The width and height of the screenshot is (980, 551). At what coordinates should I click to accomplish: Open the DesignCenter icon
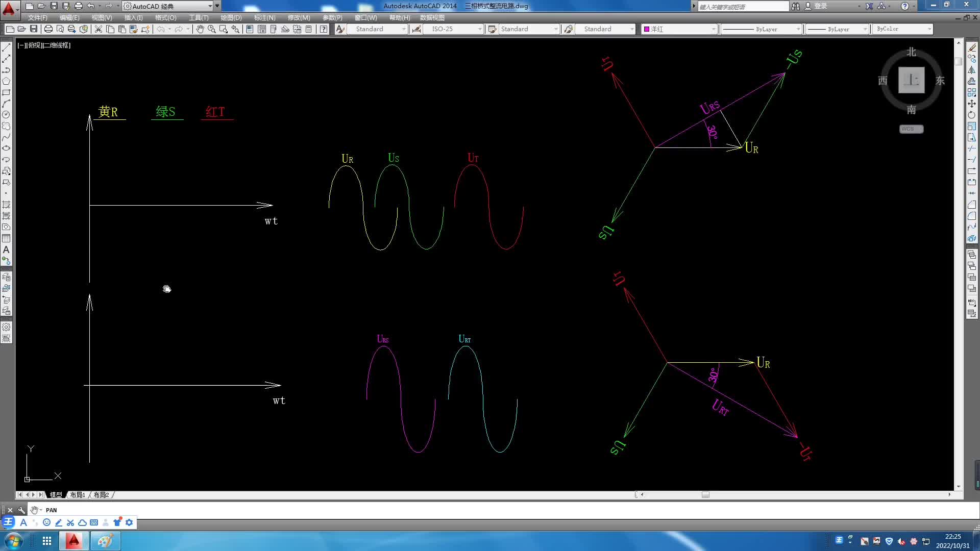261,29
